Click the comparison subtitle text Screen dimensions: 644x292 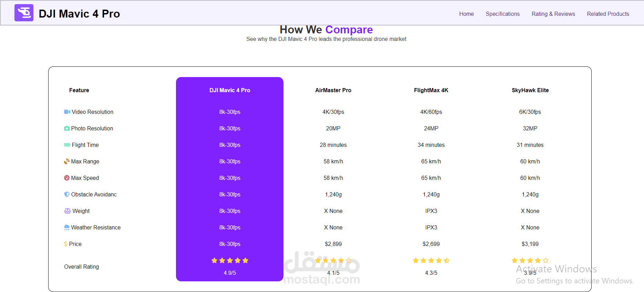326,39
